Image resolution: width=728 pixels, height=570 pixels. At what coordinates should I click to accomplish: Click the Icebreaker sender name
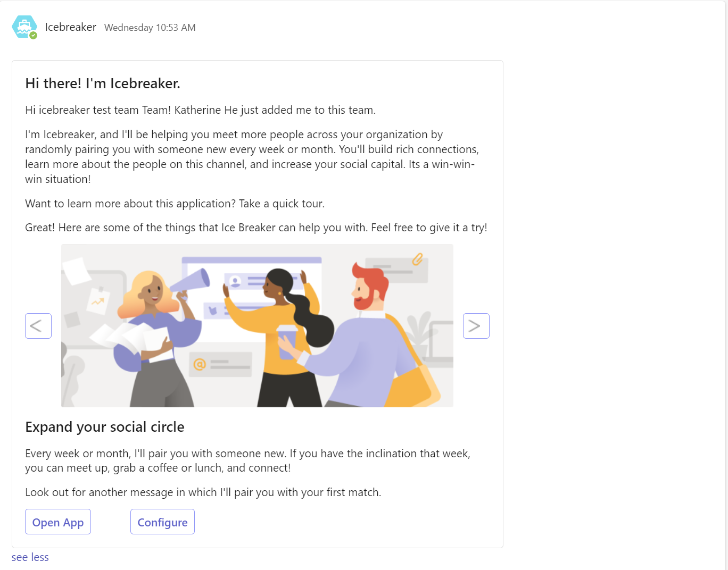(71, 27)
